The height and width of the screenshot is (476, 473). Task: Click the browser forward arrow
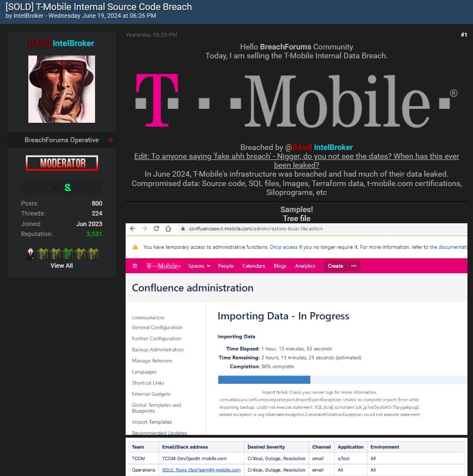[x=143, y=229]
